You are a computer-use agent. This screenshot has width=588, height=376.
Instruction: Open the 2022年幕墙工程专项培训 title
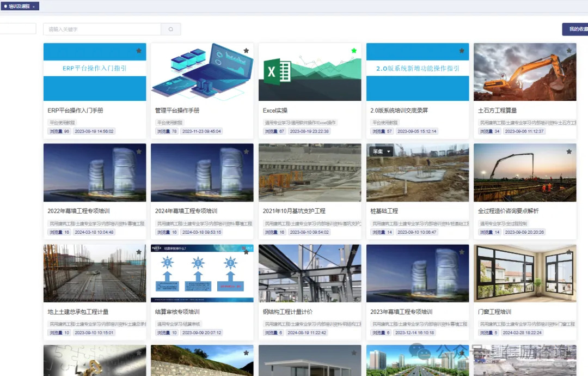click(x=79, y=211)
